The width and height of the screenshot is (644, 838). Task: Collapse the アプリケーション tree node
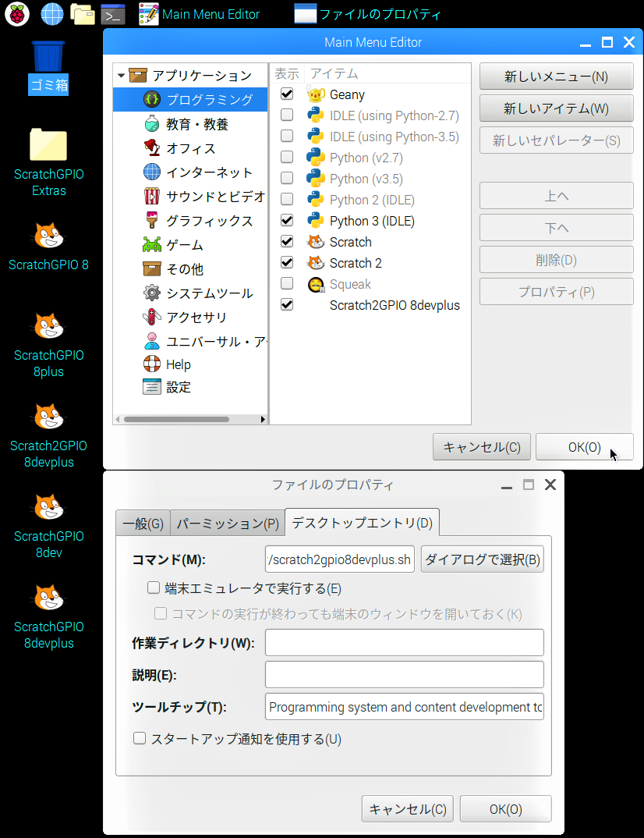(x=121, y=76)
